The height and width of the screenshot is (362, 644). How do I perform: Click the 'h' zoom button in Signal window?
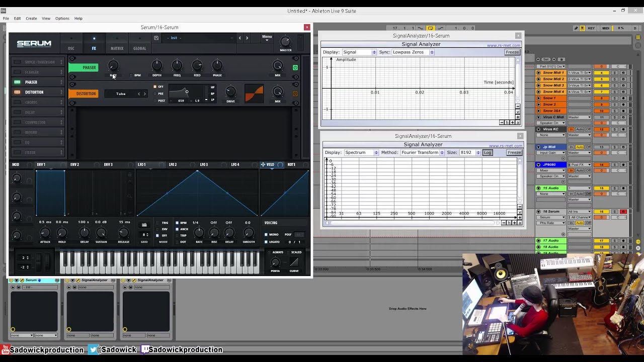click(507, 123)
